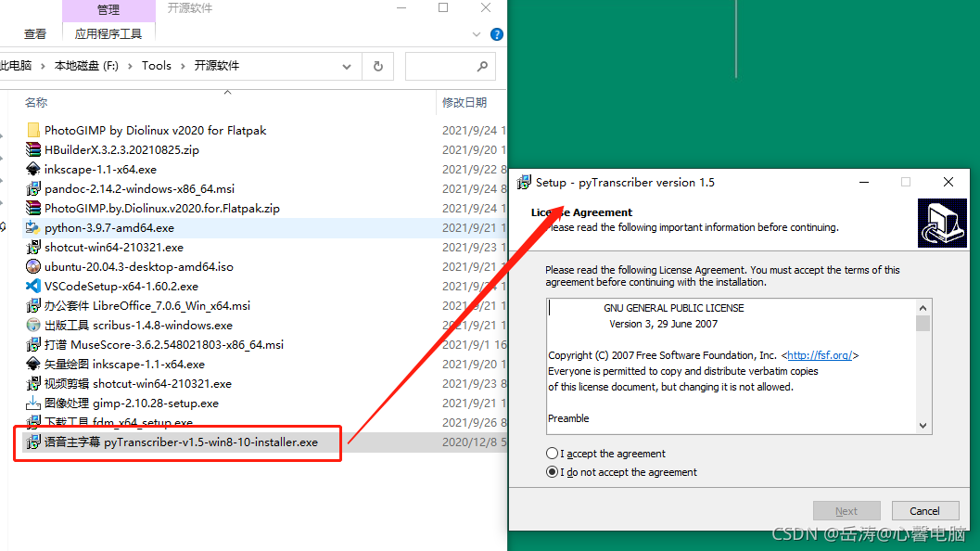Click the VSCodeSetup file icon

pos(33,286)
